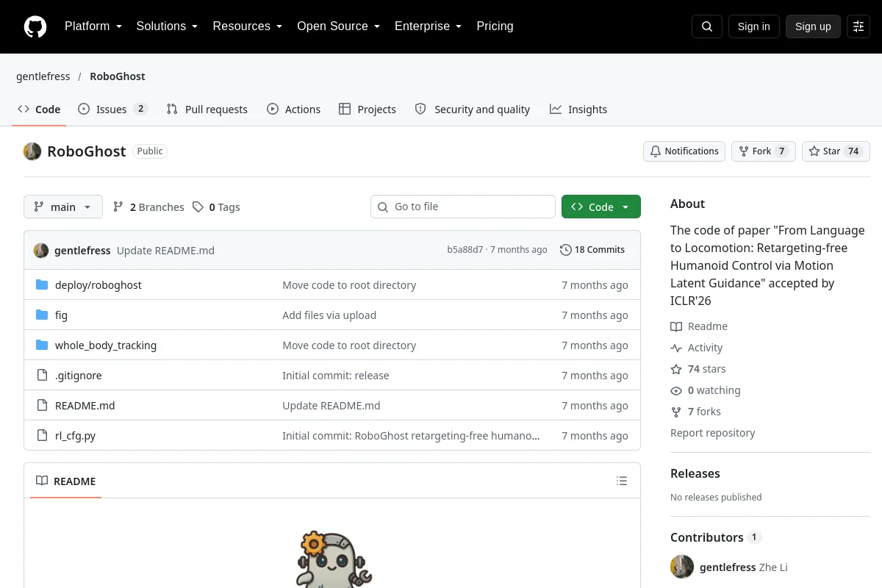882x588 pixels.
Task: Click the clock icon beside 18 Commits
Action: point(565,250)
